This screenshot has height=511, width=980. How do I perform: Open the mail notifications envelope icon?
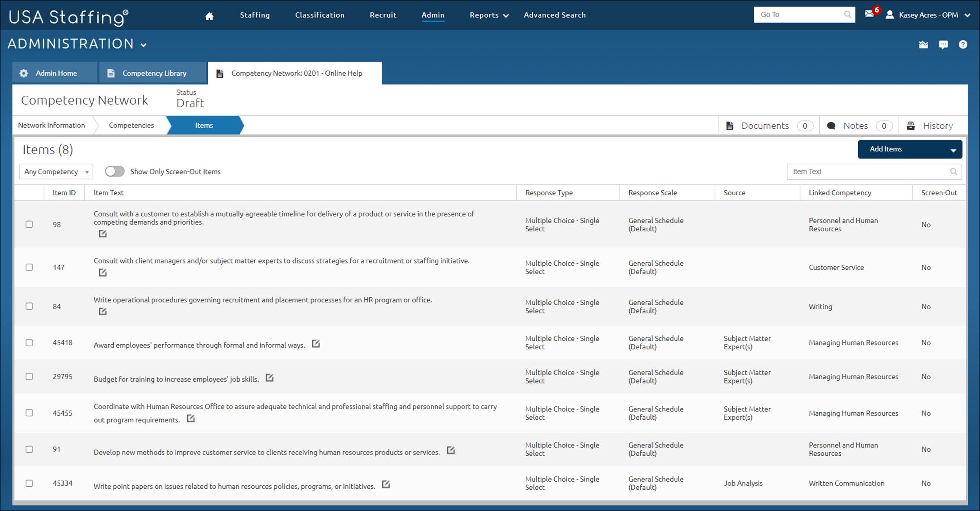tap(869, 14)
